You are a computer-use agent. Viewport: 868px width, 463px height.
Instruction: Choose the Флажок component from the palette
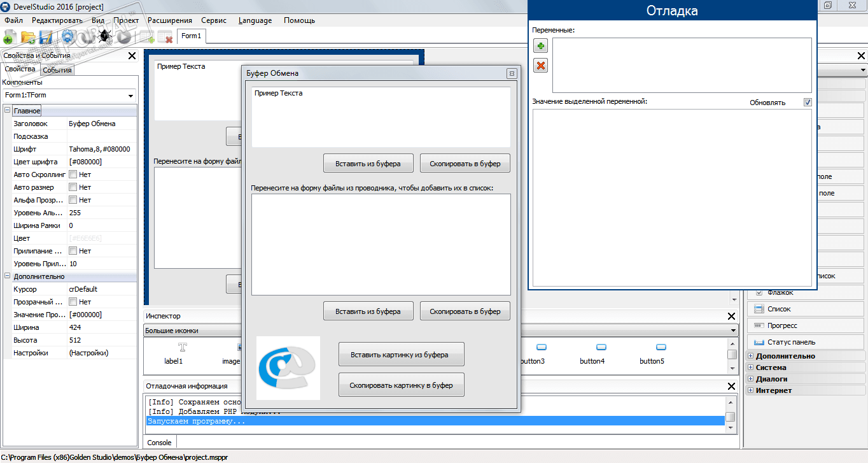point(806,292)
